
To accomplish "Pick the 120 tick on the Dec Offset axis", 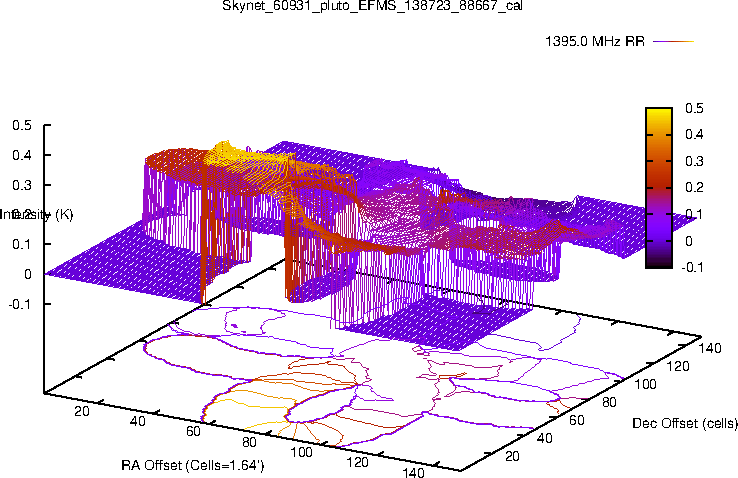I will 678,366.
